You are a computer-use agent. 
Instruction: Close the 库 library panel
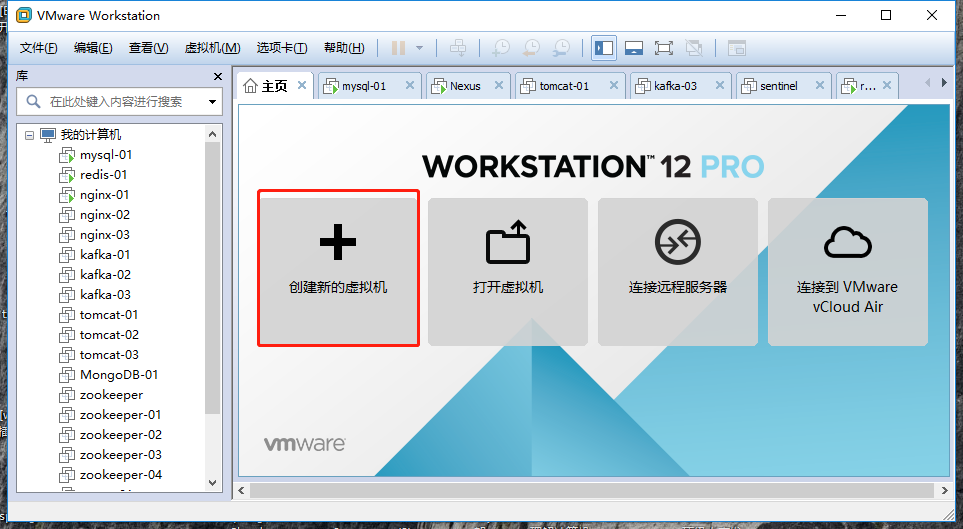217,76
